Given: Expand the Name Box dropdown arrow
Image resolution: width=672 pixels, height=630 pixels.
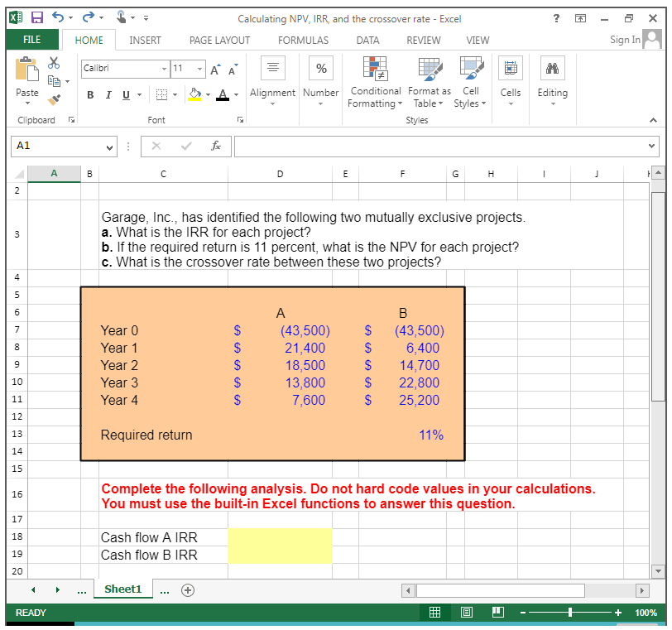Looking at the screenshot, I should coord(109,147).
